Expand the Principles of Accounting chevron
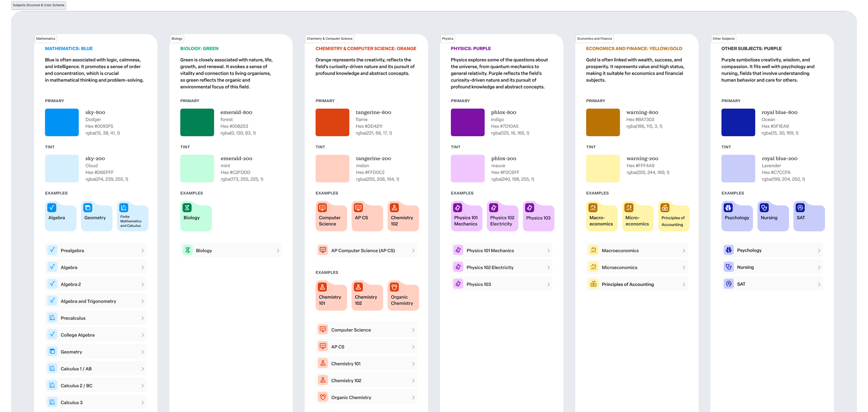This screenshot has height=412, width=868. [x=684, y=285]
